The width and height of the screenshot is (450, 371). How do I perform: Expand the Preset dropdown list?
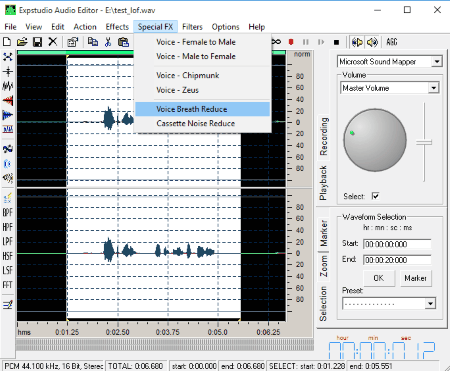point(430,304)
